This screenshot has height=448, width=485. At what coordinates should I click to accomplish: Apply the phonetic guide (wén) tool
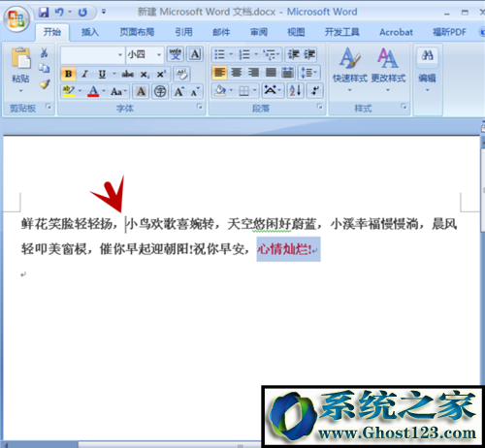[176, 54]
